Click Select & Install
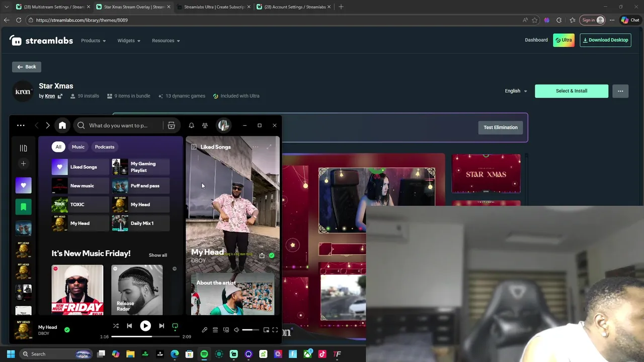 tap(572, 91)
